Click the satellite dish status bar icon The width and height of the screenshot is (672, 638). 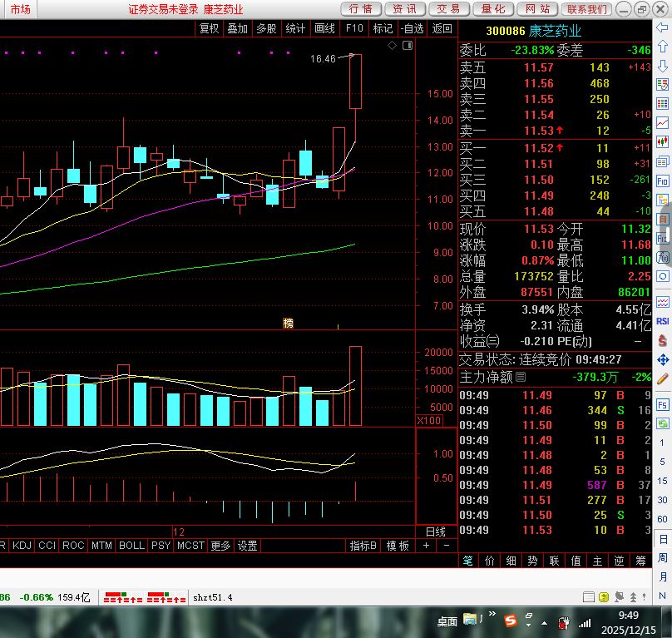click(619, 597)
